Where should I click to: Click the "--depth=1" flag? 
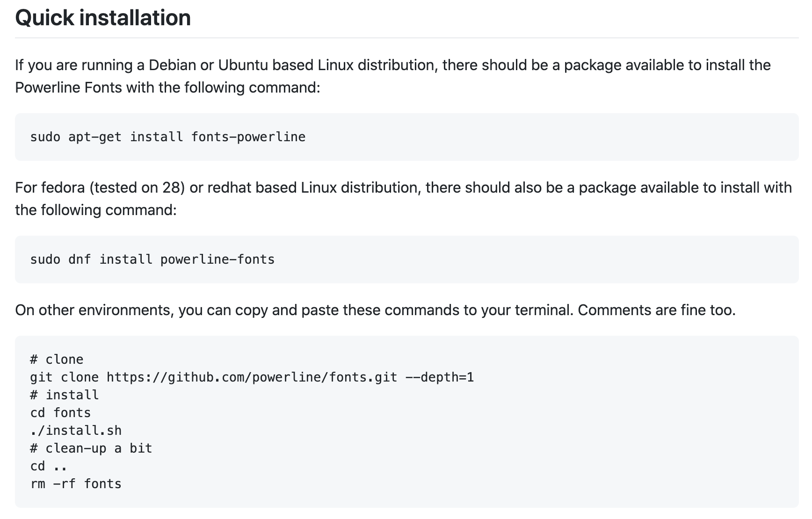tap(440, 377)
